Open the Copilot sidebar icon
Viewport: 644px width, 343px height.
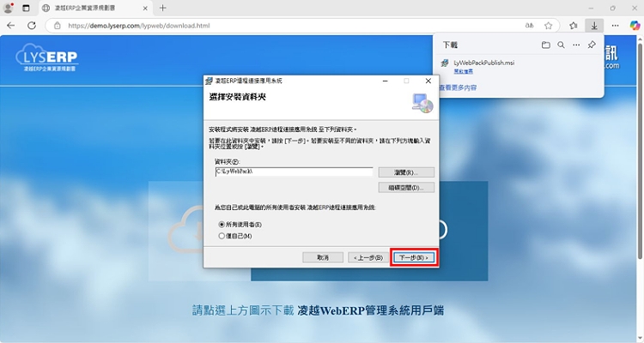pos(635,26)
